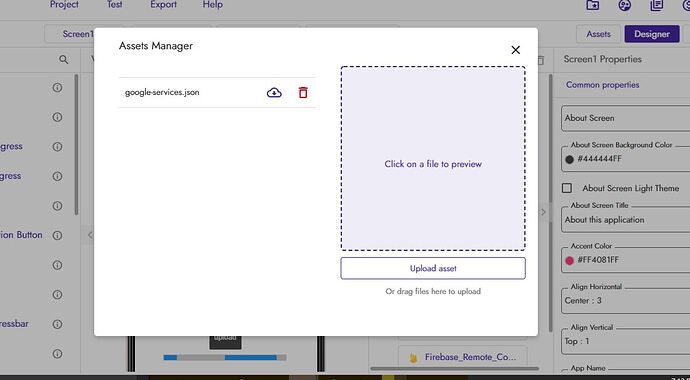690x380 pixels.
Task: Open the Project menu
Action: click(64, 5)
